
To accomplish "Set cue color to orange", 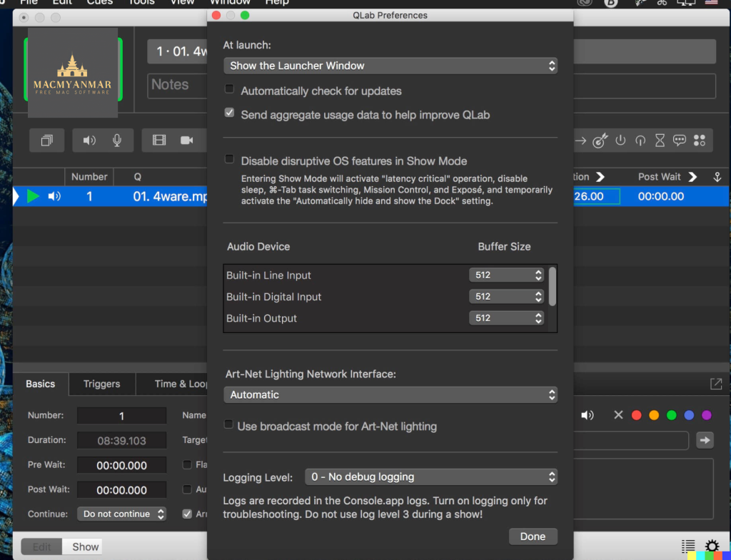I will coord(654,415).
